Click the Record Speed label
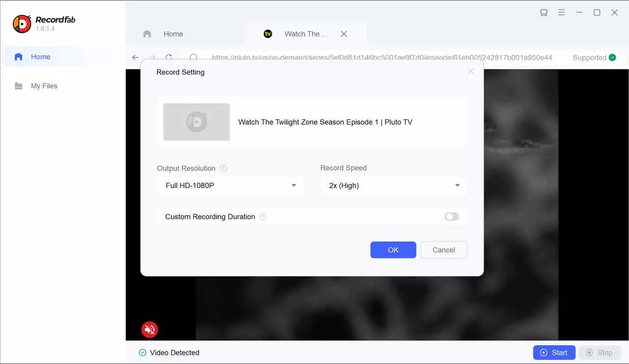The height and width of the screenshot is (364, 629). point(343,168)
